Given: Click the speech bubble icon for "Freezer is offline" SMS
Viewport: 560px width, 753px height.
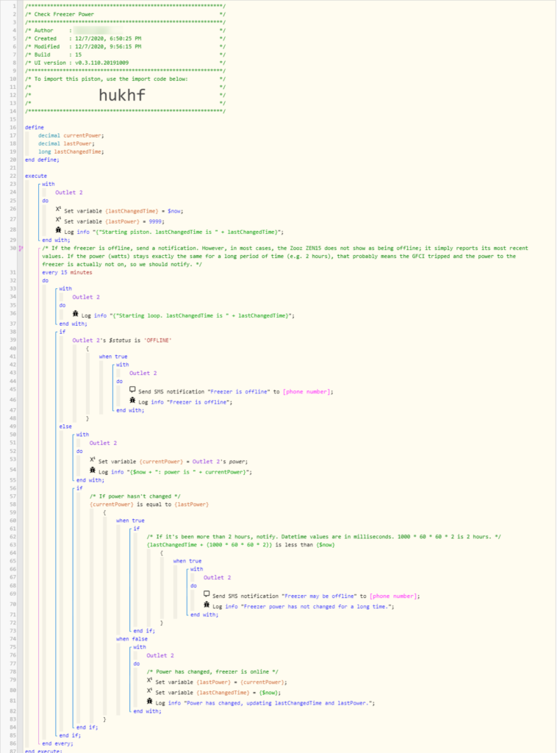Looking at the screenshot, I should click(x=132, y=390).
